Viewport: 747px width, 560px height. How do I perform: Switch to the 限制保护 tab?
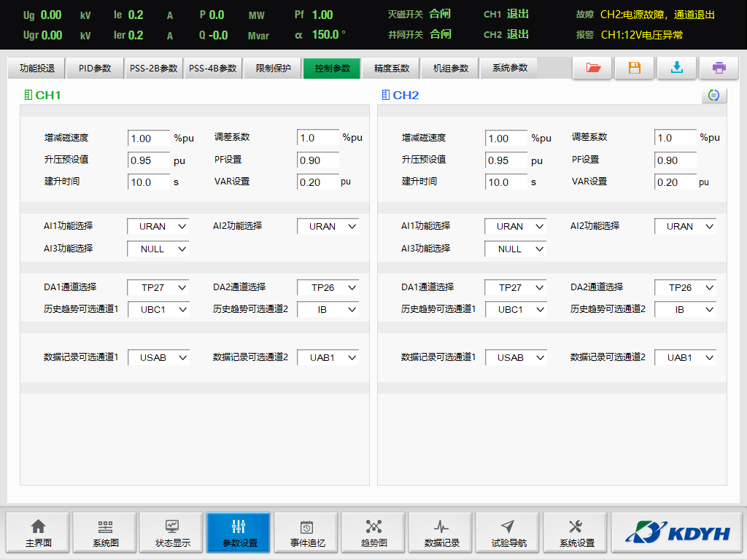point(273,69)
